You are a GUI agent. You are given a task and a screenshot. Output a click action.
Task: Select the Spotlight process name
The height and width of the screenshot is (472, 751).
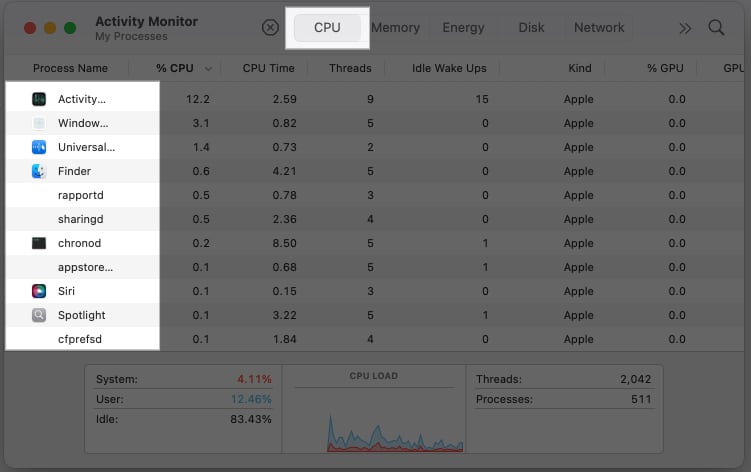pos(81,315)
